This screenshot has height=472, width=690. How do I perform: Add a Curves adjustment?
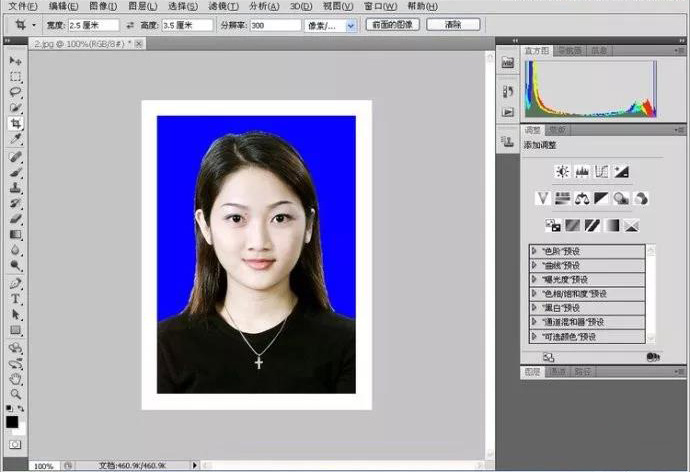pos(601,171)
